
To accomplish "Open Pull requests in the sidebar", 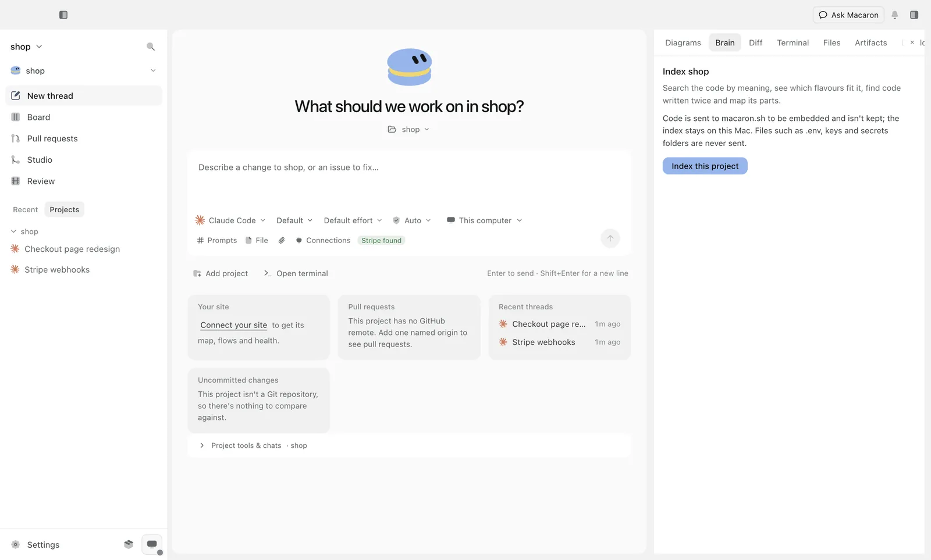I will coord(84,138).
